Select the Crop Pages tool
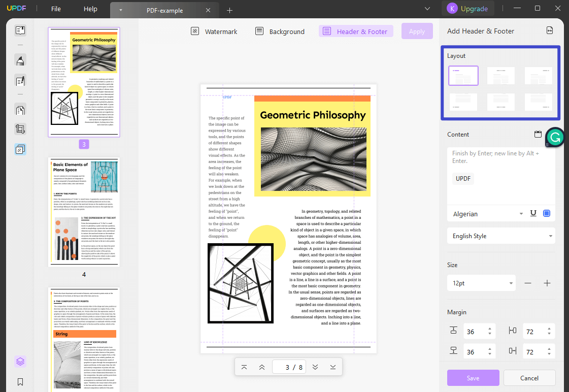This screenshot has height=392, width=569. coord(20,128)
